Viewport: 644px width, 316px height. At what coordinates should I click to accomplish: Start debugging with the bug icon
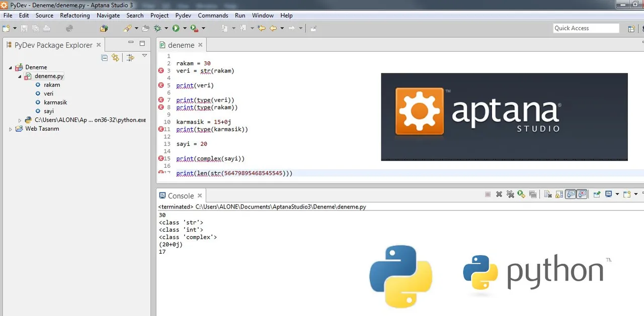[x=157, y=28]
